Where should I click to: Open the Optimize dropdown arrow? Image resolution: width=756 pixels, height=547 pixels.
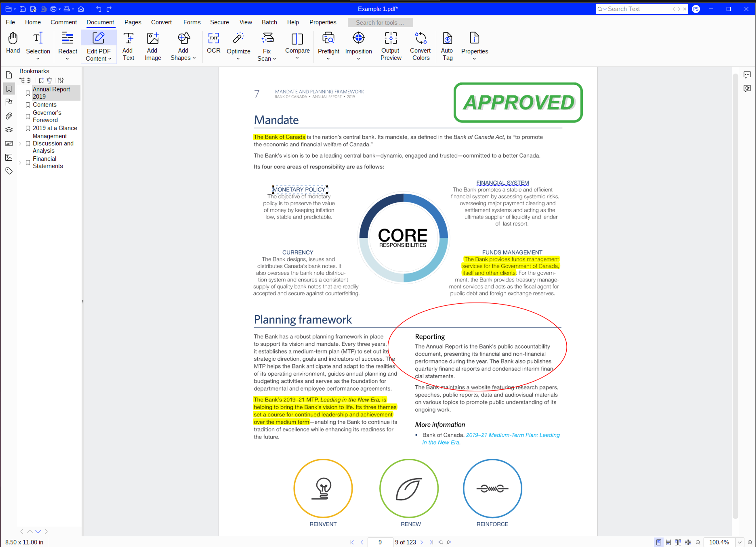(x=238, y=59)
